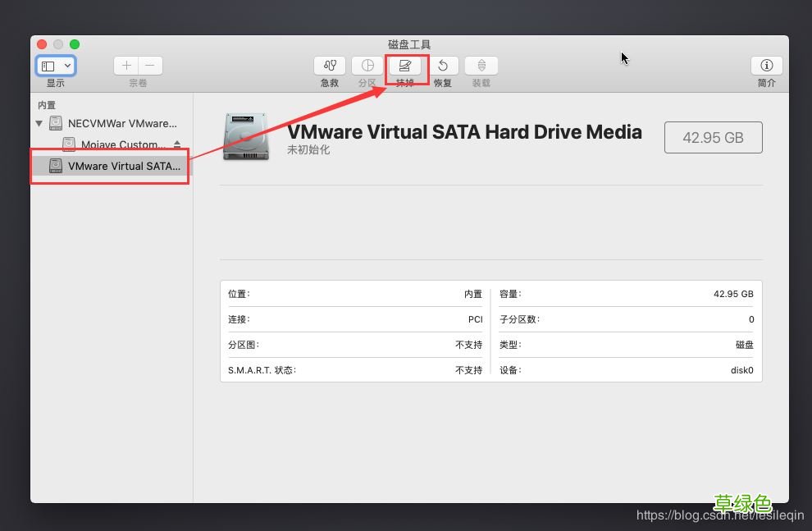Click the add volume plus button

[126, 66]
